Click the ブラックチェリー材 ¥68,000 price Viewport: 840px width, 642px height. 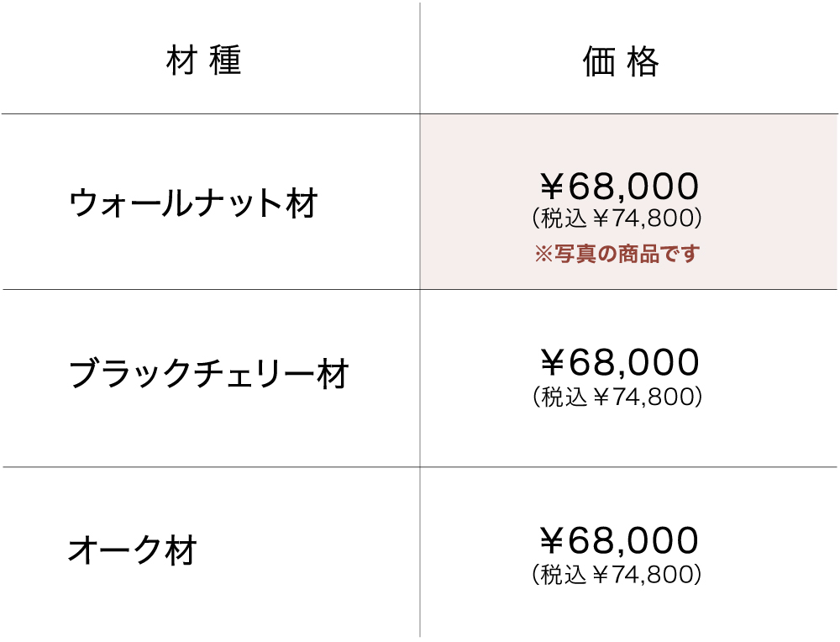(x=618, y=363)
